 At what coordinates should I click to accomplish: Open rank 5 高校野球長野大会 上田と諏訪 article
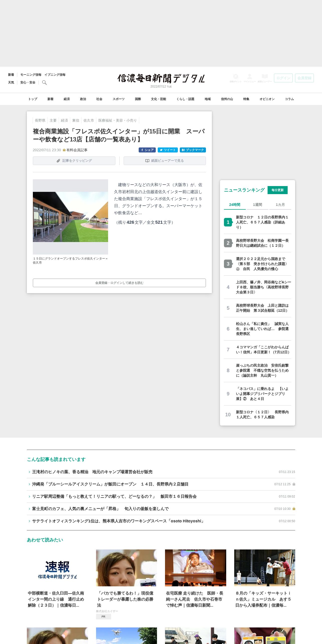point(258,308)
